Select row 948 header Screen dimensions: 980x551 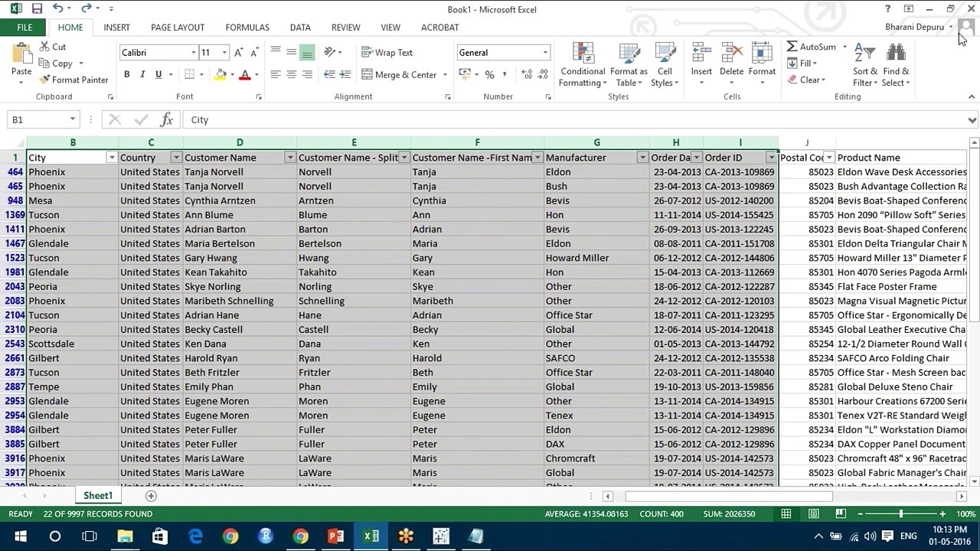coord(14,201)
